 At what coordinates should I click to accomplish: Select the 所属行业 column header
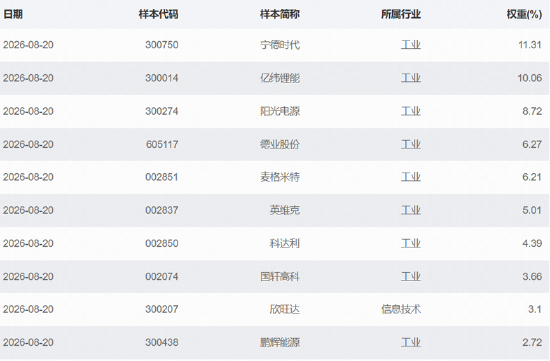401,14
